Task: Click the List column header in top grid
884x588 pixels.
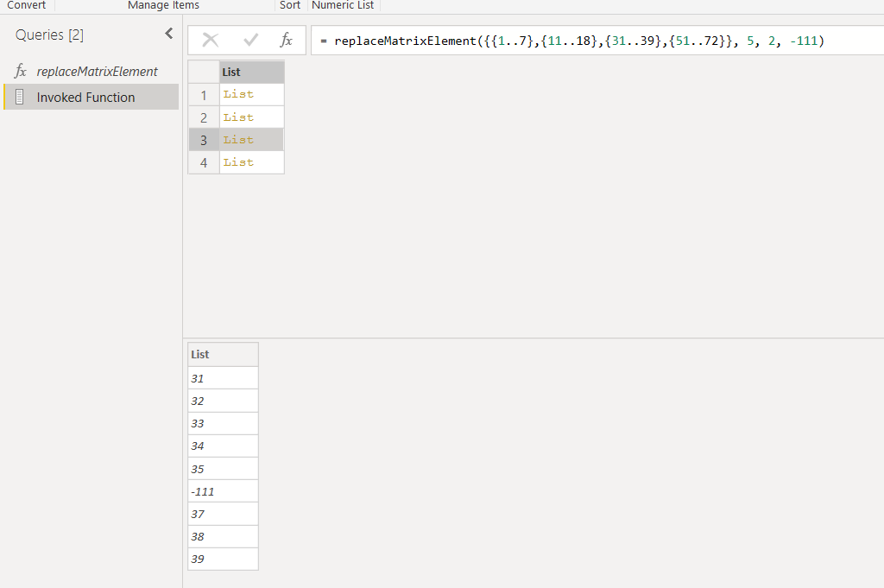Action: pos(251,73)
